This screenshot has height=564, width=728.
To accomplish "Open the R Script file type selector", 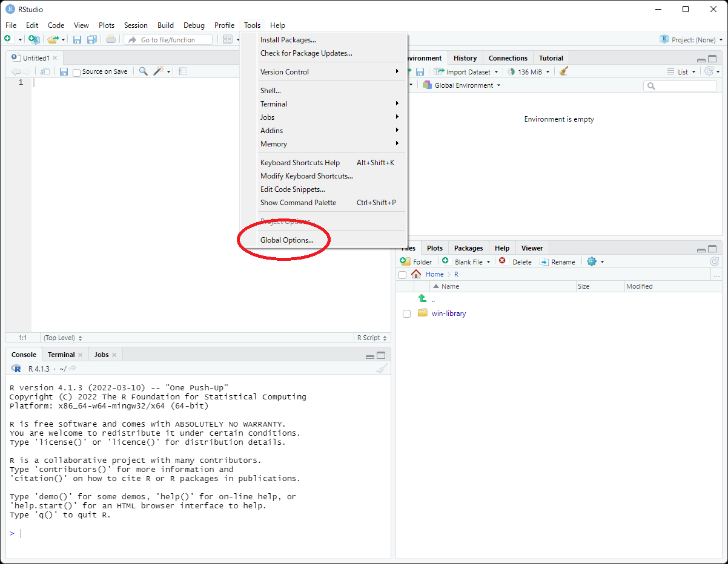I will (372, 338).
